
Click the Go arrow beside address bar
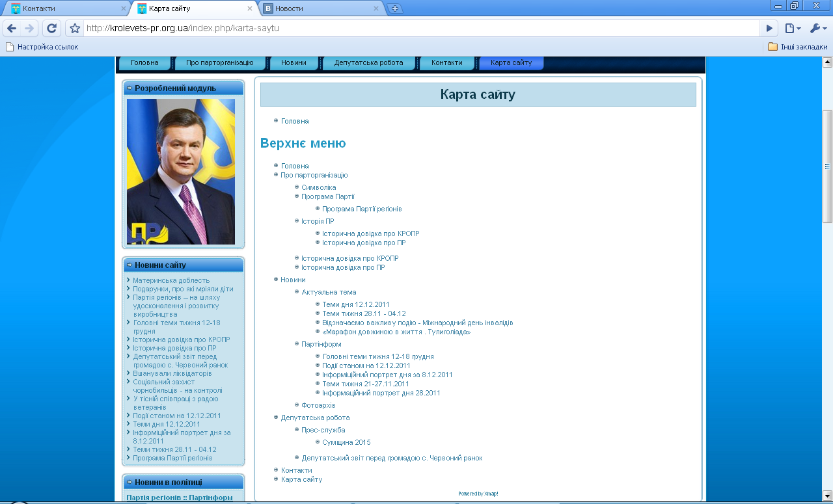(769, 29)
